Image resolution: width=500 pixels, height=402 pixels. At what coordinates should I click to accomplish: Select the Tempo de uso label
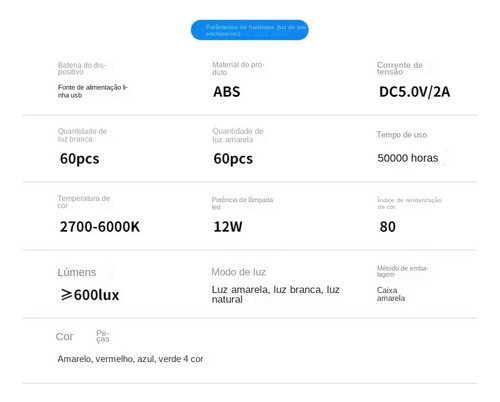[x=402, y=135]
